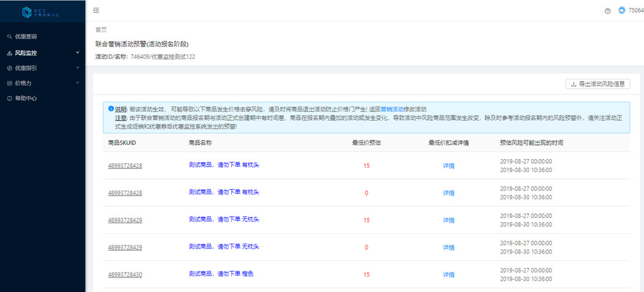The width and height of the screenshot is (644, 292).
Task: Click the 导出活动风险信息 export button
Action: point(597,84)
